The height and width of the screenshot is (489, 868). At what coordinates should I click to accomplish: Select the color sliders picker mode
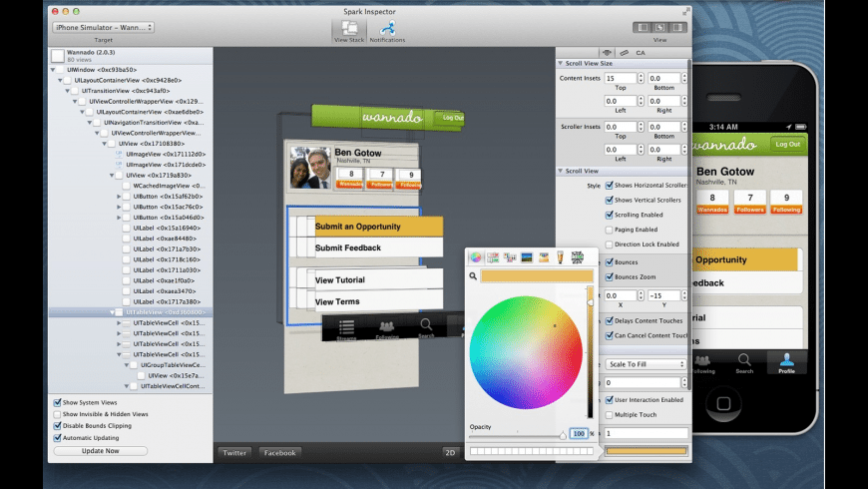pos(493,257)
